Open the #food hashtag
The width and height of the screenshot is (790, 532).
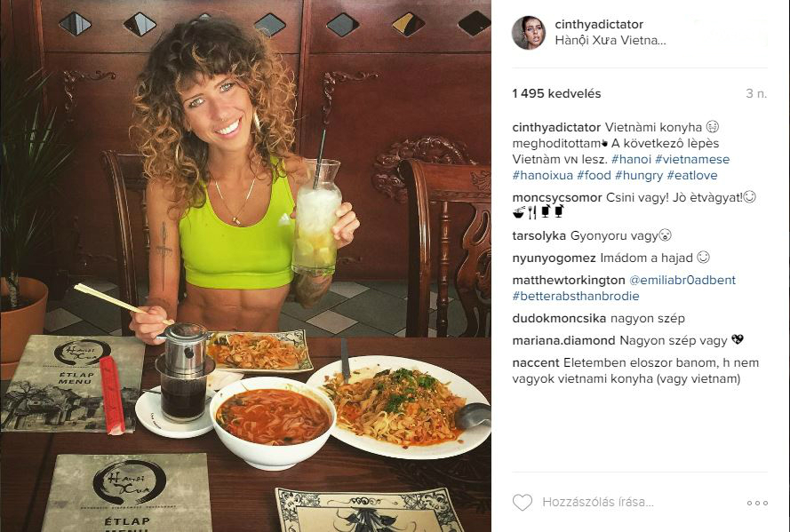(x=594, y=175)
